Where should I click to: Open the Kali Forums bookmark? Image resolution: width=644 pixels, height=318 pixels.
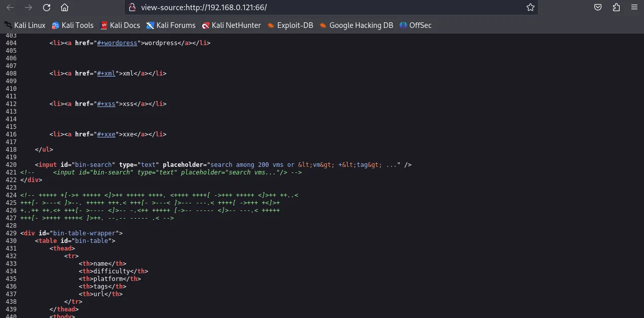(x=171, y=25)
